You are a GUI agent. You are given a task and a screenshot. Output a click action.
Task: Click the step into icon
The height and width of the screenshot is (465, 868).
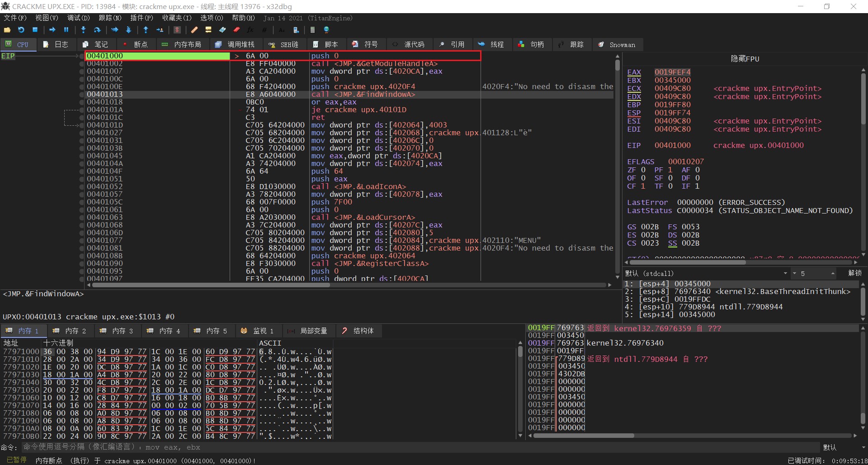83,30
